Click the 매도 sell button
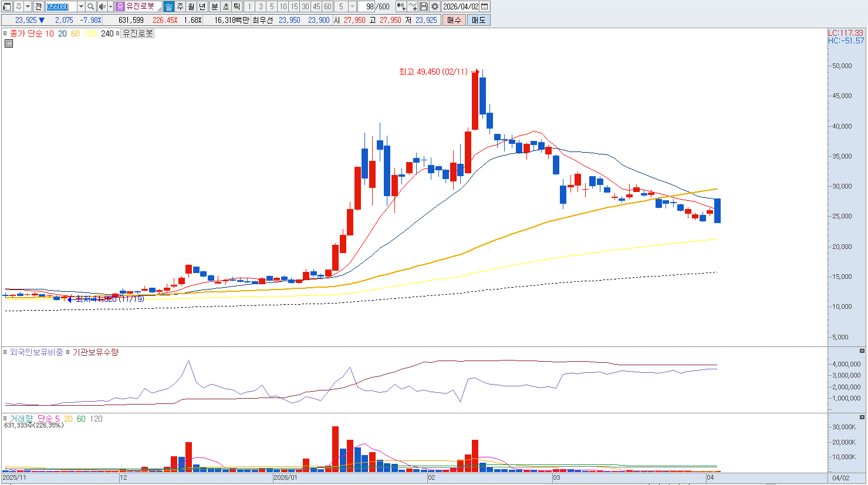Screen dimensions: 868x485 click(479, 20)
